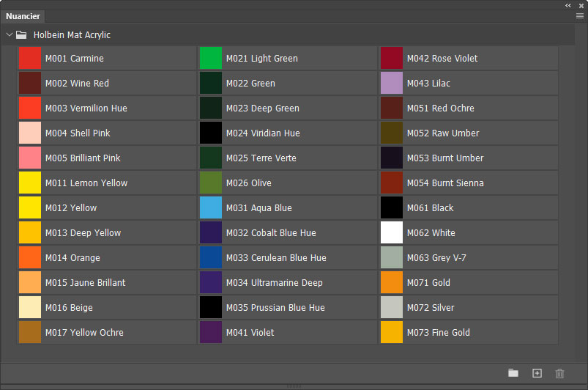Choose the M016 Beige swatch
Viewport: 588px width, 390px height.
point(30,307)
